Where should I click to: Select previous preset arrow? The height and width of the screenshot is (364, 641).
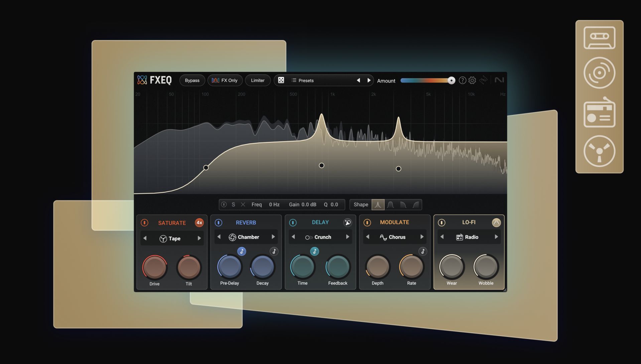click(x=358, y=80)
